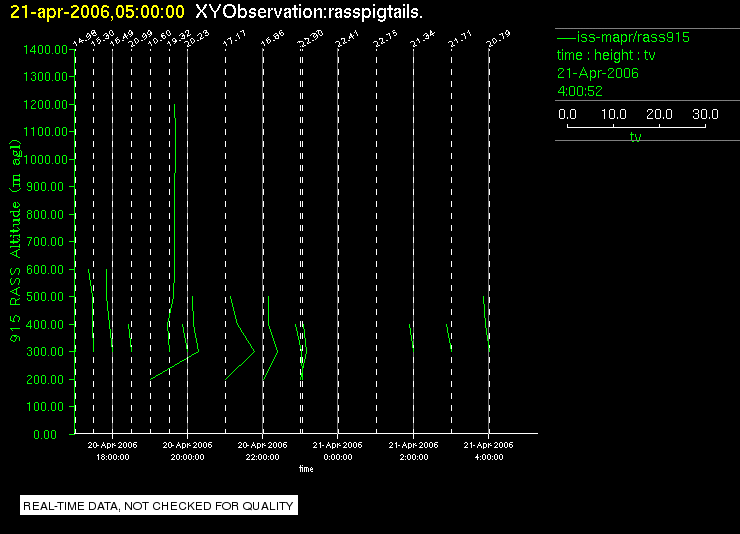The width and height of the screenshot is (740, 534).
Task: Click the '1100.00' altitude tick label
Action: click(x=45, y=132)
